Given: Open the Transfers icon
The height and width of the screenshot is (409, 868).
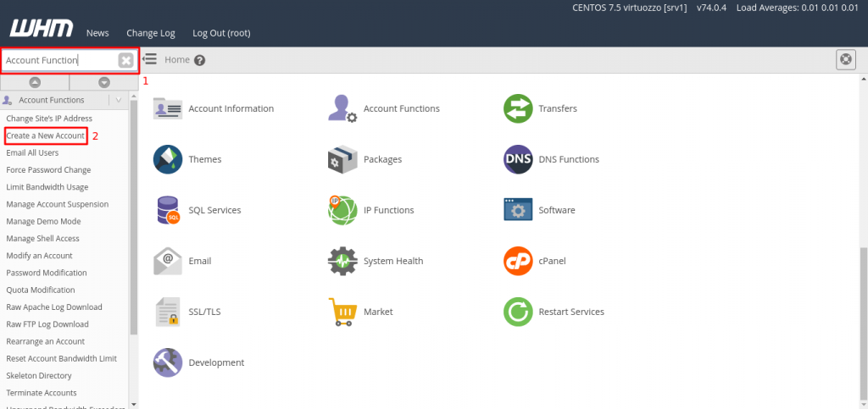Looking at the screenshot, I should (518, 109).
